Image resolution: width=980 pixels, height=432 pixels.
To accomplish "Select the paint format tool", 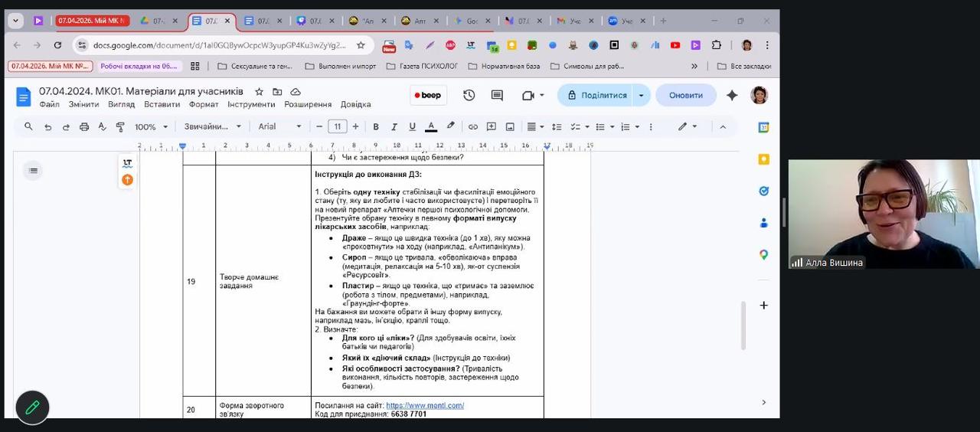I will [120, 127].
